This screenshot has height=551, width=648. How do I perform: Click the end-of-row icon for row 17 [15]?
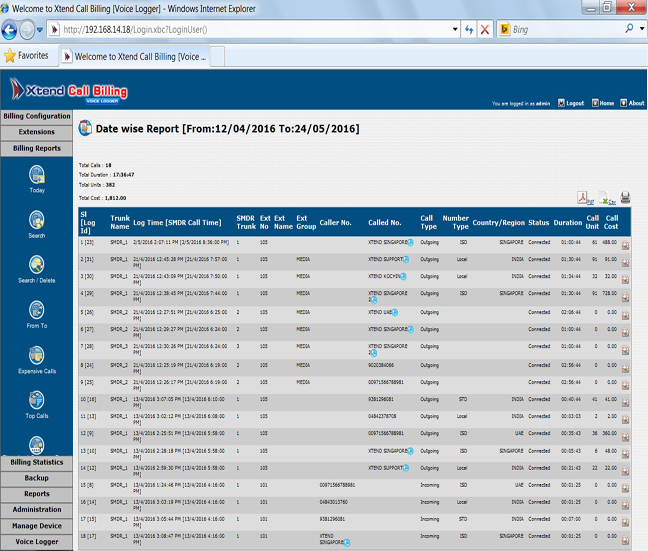[x=625, y=522]
